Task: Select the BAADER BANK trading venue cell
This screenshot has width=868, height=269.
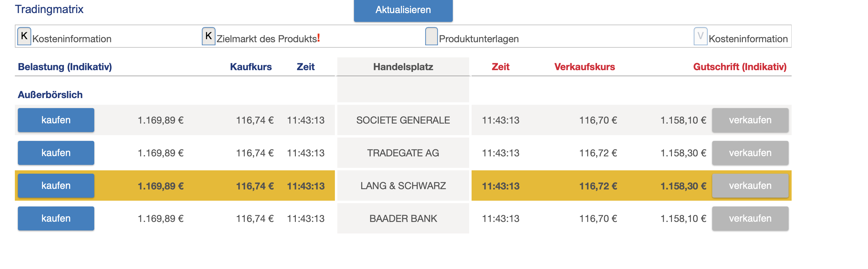Action: point(403,218)
